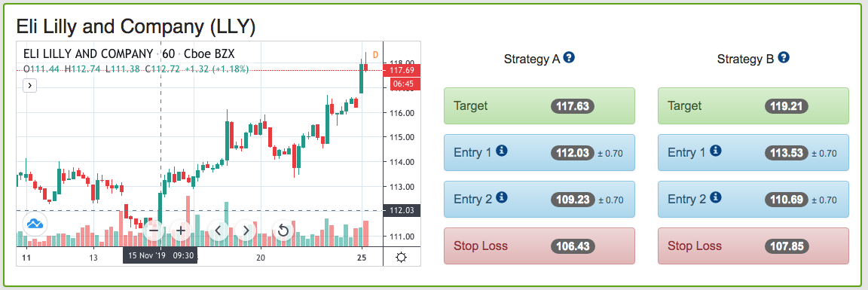The width and height of the screenshot is (868, 290).
Task: Reset the chart view
Action: 283,230
